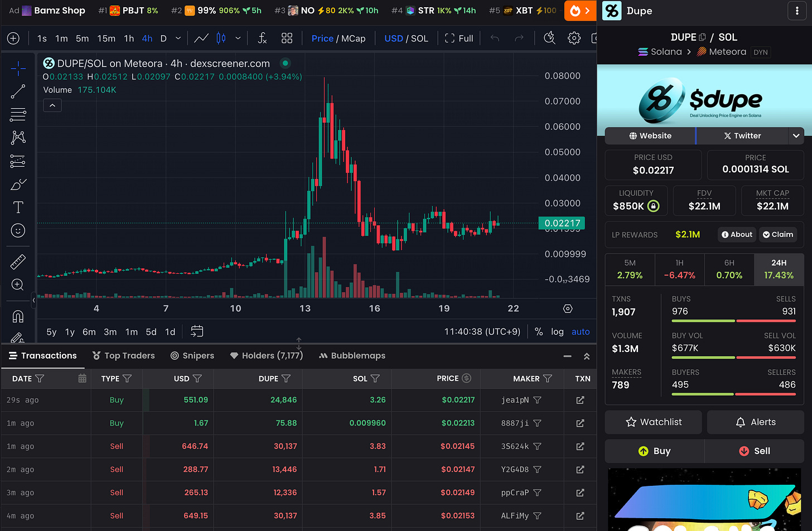Open the forecasting and measurement tools
Image resolution: width=812 pixels, height=531 pixels.
[18, 161]
